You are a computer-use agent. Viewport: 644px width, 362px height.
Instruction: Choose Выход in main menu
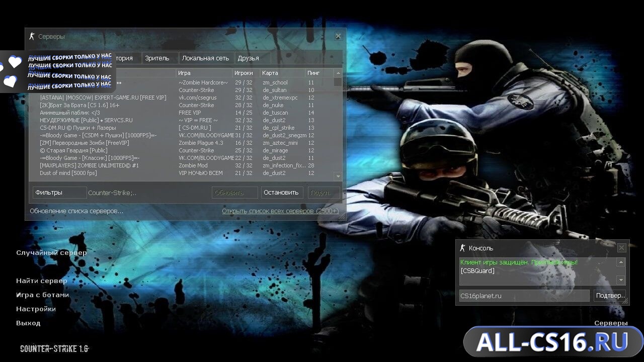coord(28,323)
